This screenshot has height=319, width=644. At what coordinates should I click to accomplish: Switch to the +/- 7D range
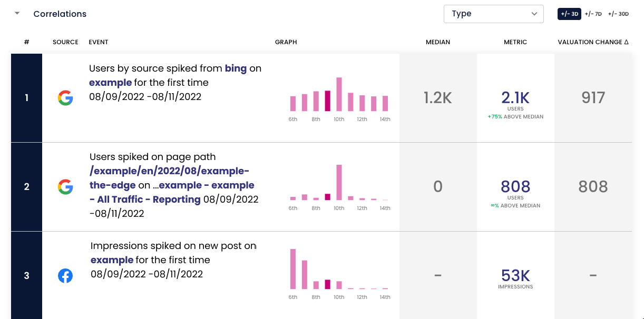593,14
